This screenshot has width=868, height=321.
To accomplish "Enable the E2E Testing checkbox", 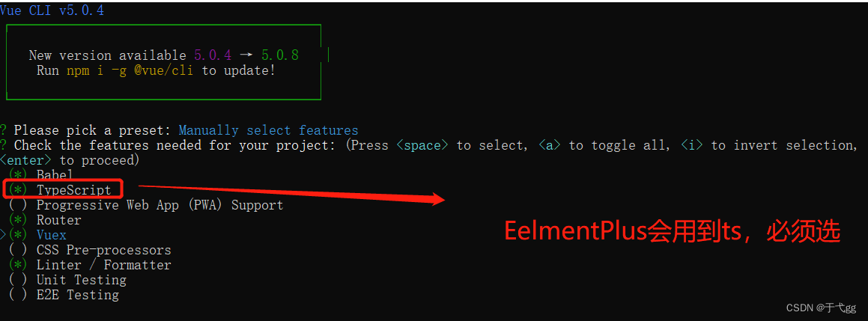I will [x=18, y=295].
